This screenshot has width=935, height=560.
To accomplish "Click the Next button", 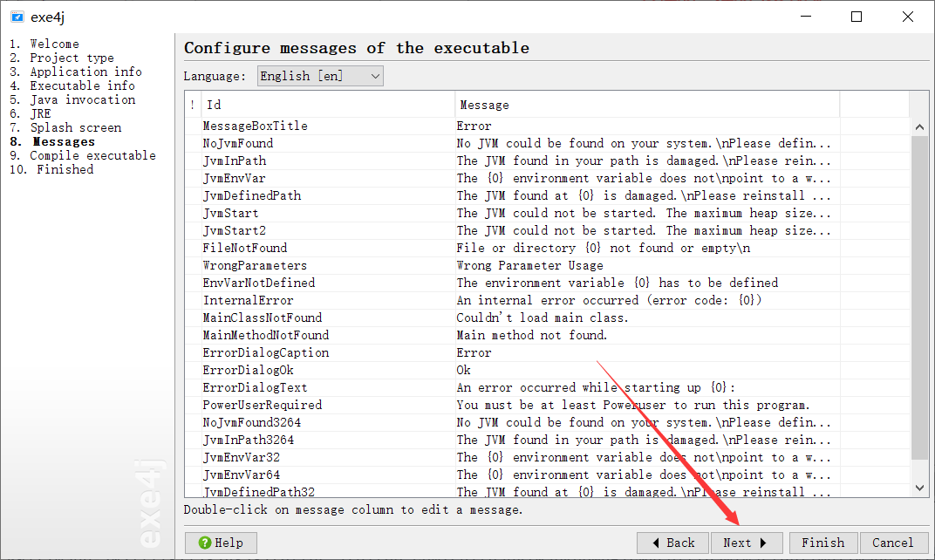I will pos(746,543).
